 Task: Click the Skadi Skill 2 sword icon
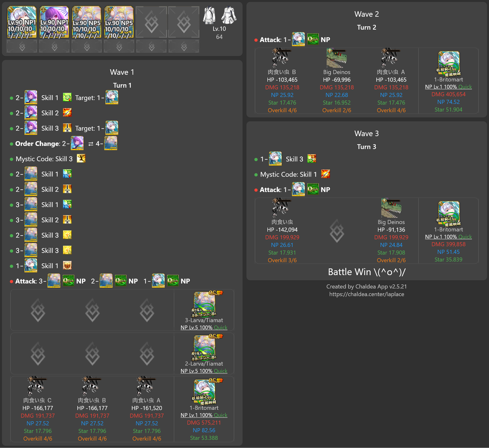[x=67, y=113]
